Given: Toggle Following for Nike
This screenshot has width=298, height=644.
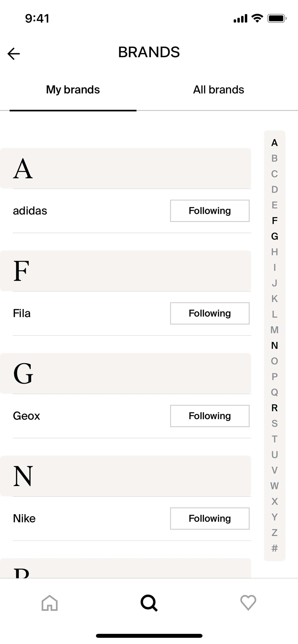Looking at the screenshot, I should 210,518.
